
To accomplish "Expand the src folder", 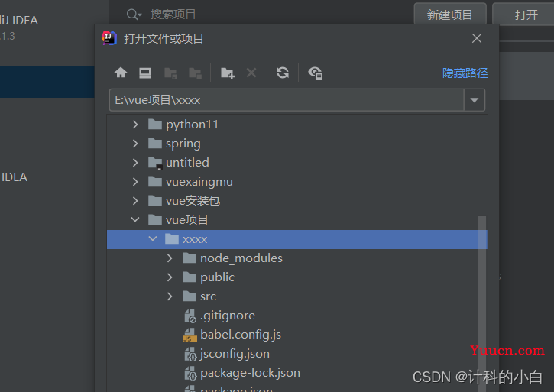I will click(170, 296).
